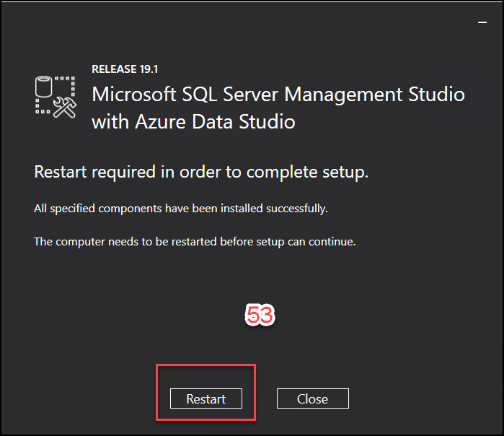Image resolution: width=504 pixels, height=436 pixels.
Task: Click the Close button to exit setup
Action: pyautogui.click(x=313, y=398)
